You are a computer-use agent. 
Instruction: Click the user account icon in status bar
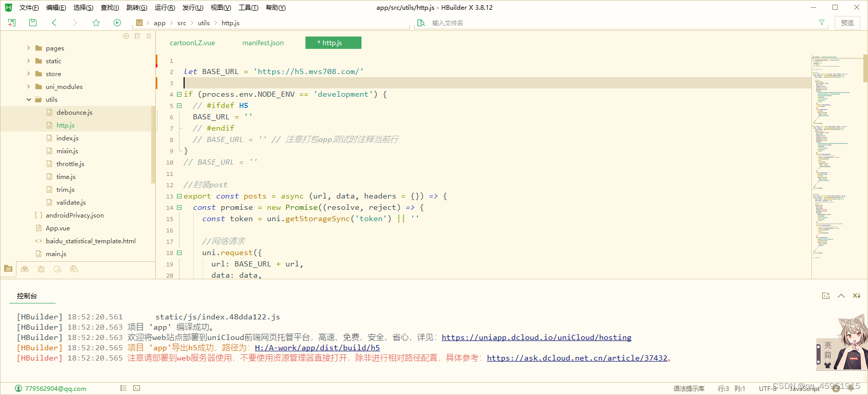(19, 388)
